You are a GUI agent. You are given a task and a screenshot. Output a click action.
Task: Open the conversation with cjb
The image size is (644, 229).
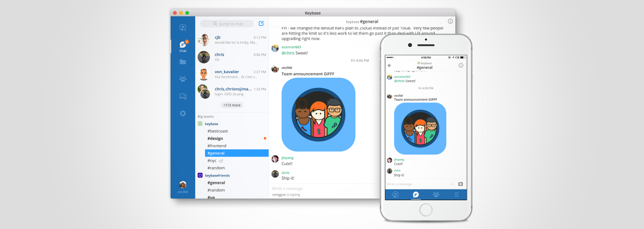(x=232, y=40)
